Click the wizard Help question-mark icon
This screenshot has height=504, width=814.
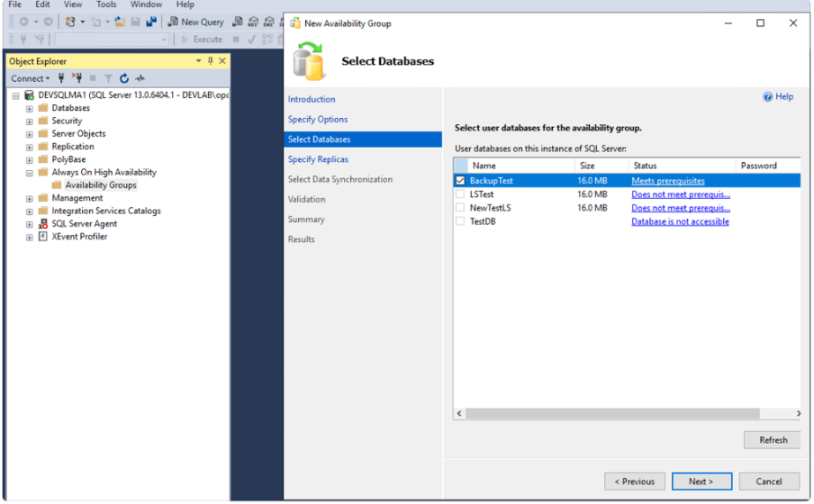[767, 97]
